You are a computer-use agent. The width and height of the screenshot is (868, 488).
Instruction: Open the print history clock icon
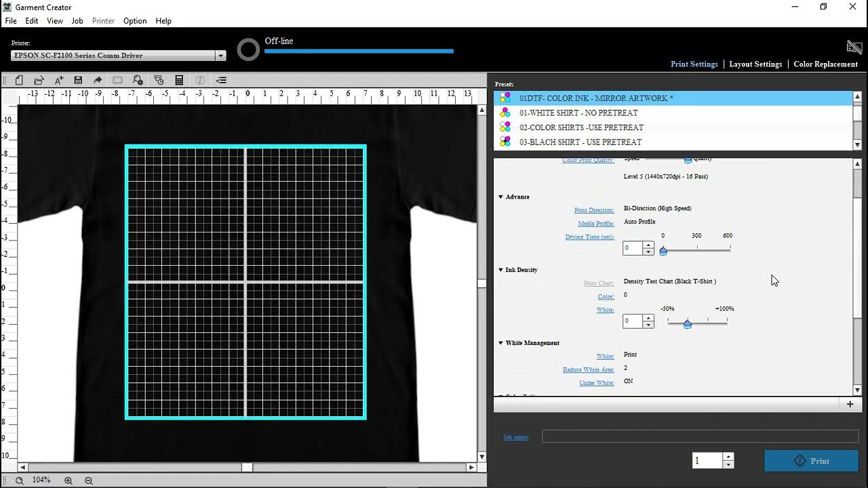[159, 80]
